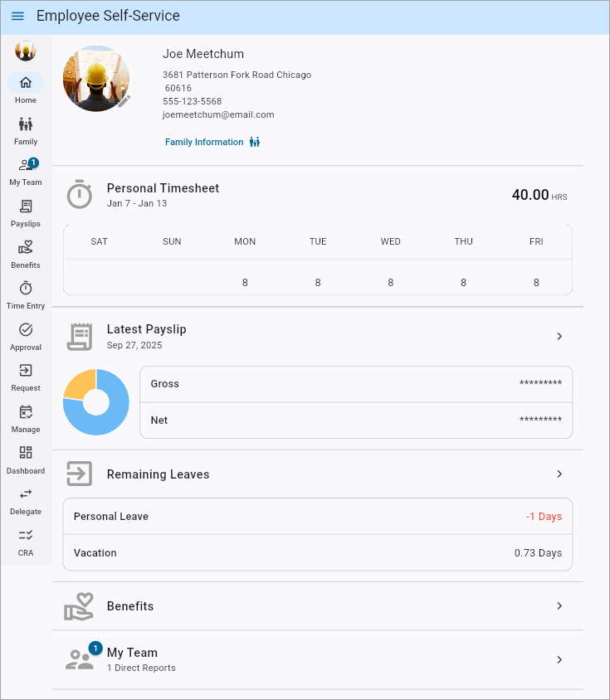The height and width of the screenshot is (700, 610).
Task: Select Time Entry sidebar icon
Action: (26, 295)
